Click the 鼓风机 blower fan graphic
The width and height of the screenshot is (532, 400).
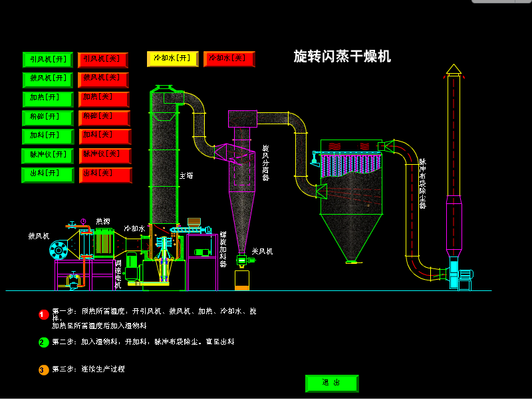(59, 250)
